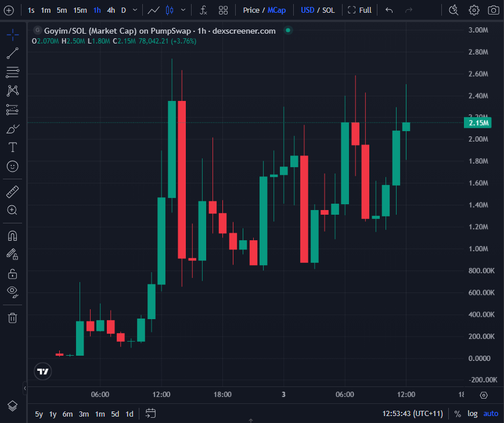Toggle log scale
The height and width of the screenshot is (423, 504).
pyautogui.click(x=473, y=414)
